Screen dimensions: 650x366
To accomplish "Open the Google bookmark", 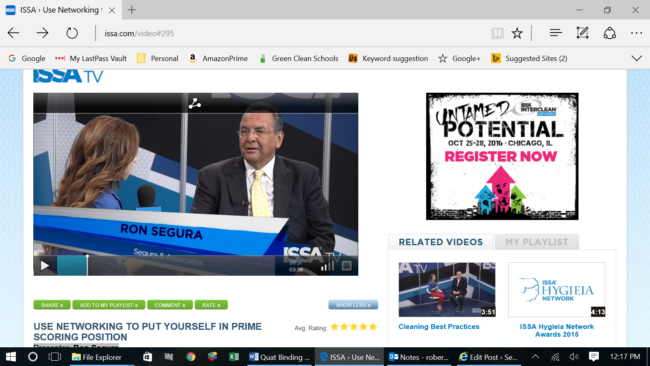I will 27,58.
